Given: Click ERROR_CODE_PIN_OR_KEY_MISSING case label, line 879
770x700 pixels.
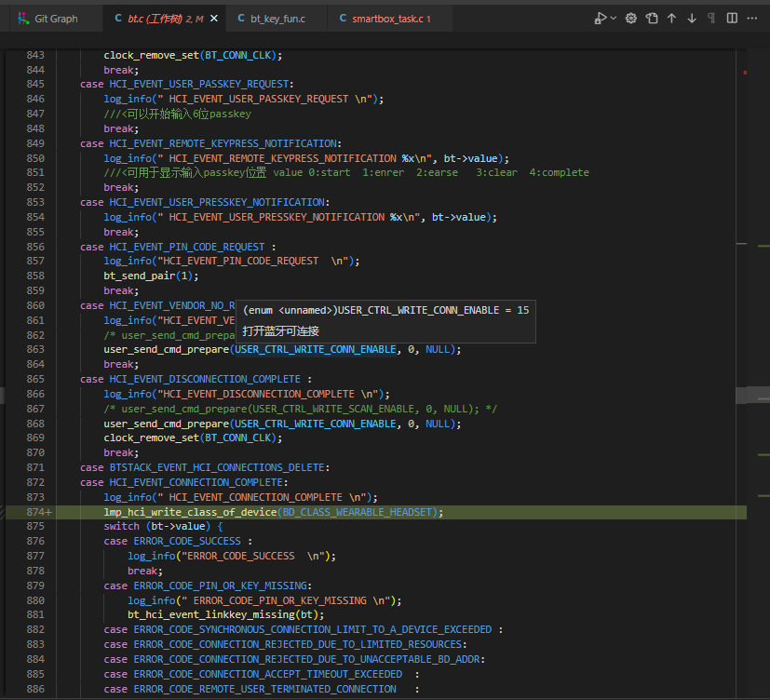Looking at the screenshot, I should point(220,586).
